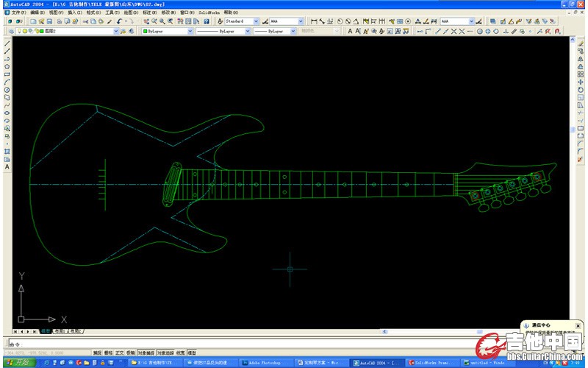Viewport: 588px width, 368px height.
Task: Open the 格式(O) menu
Action: [x=93, y=13]
